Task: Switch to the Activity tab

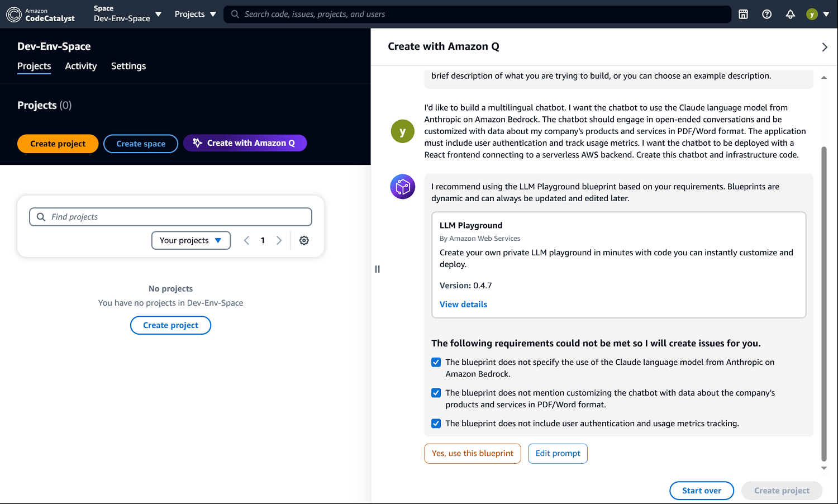Action: coord(80,66)
